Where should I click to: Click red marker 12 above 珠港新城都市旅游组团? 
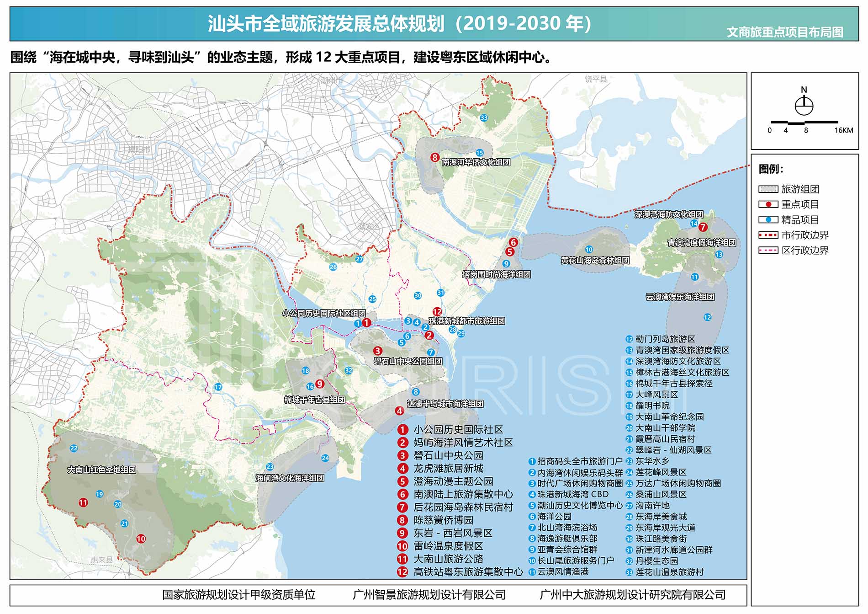437,312
